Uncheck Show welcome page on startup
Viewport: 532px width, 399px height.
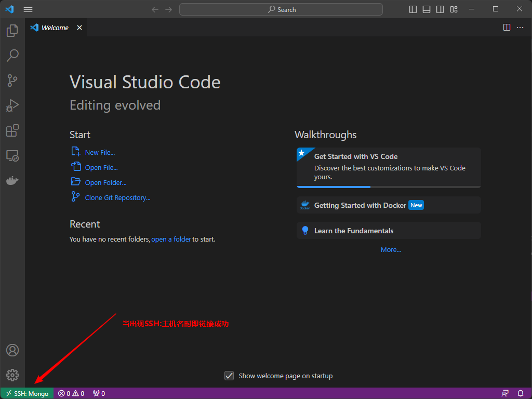tap(229, 376)
